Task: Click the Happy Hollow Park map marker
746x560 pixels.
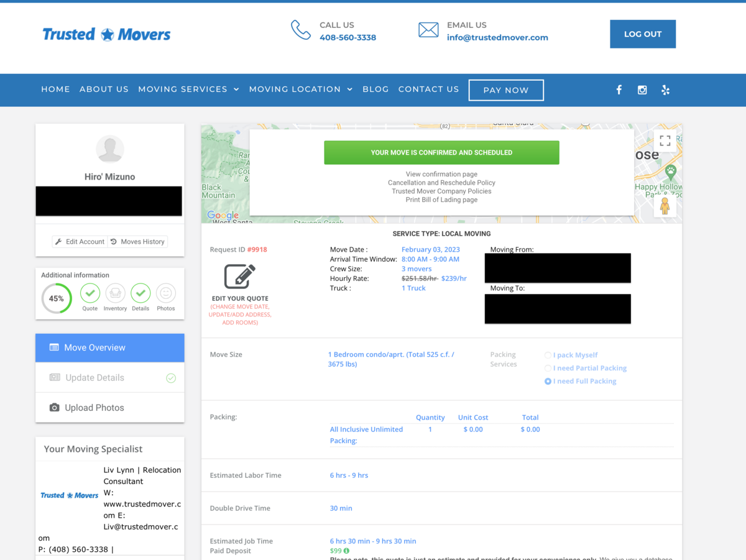Action: (670, 172)
